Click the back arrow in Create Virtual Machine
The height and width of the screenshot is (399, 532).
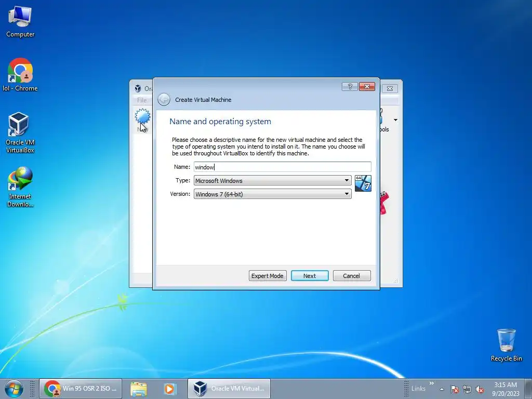click(164, 99)
